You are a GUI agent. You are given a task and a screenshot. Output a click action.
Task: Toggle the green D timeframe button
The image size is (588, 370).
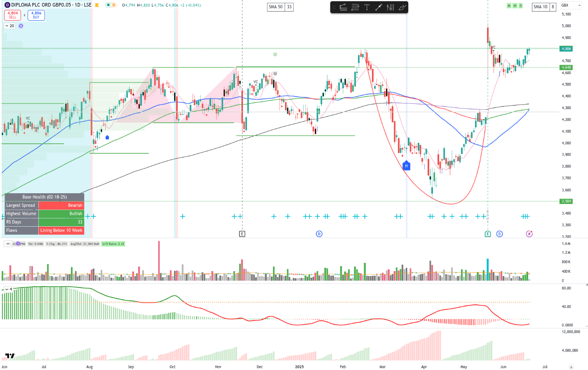coord(520,6)
